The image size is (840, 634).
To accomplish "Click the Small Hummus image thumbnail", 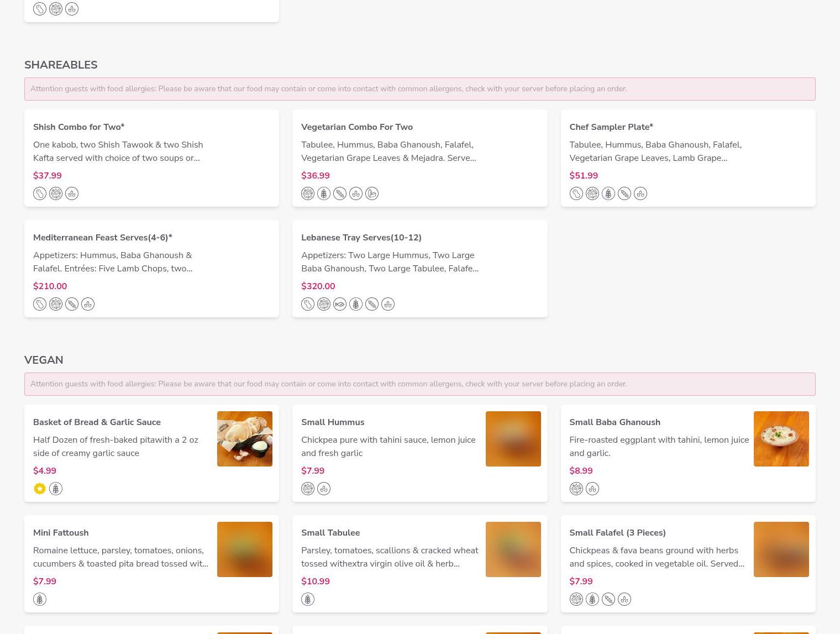I will point(513,439).
